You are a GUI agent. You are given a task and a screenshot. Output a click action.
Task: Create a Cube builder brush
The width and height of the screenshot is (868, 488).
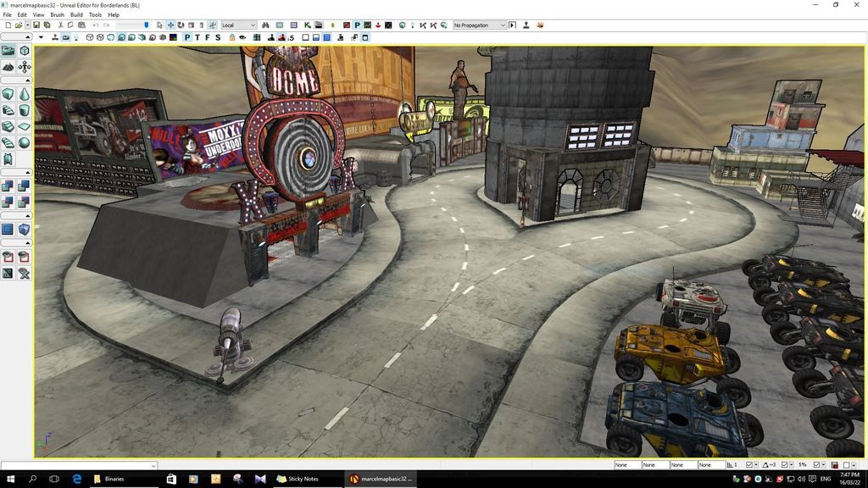[x=8, y=94]
